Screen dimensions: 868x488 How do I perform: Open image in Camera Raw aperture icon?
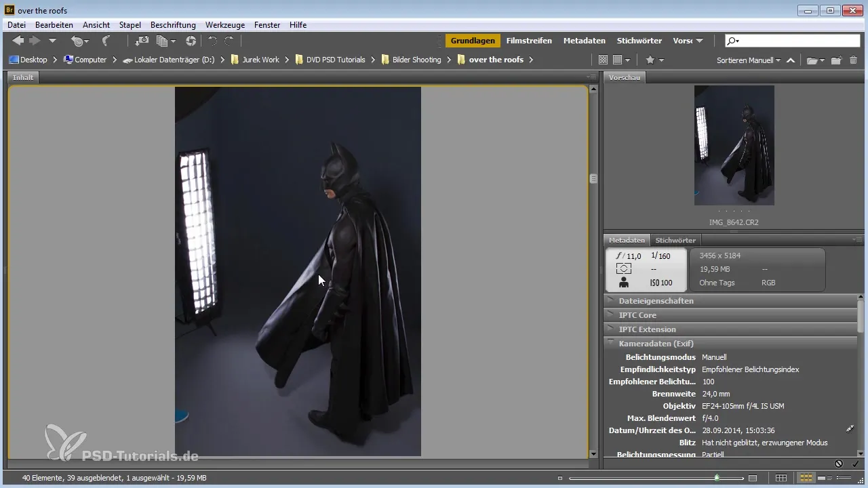click(x=191, y=41)
